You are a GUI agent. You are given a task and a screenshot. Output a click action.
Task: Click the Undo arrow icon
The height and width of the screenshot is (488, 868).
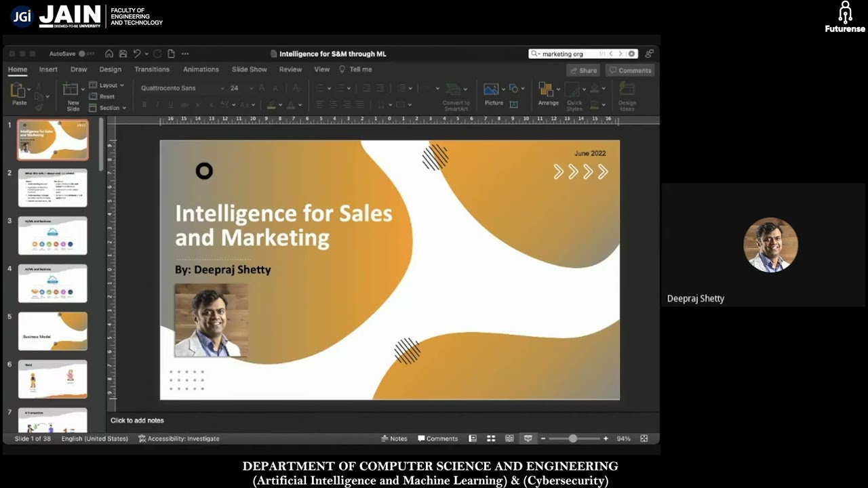(x=137, y=54)
